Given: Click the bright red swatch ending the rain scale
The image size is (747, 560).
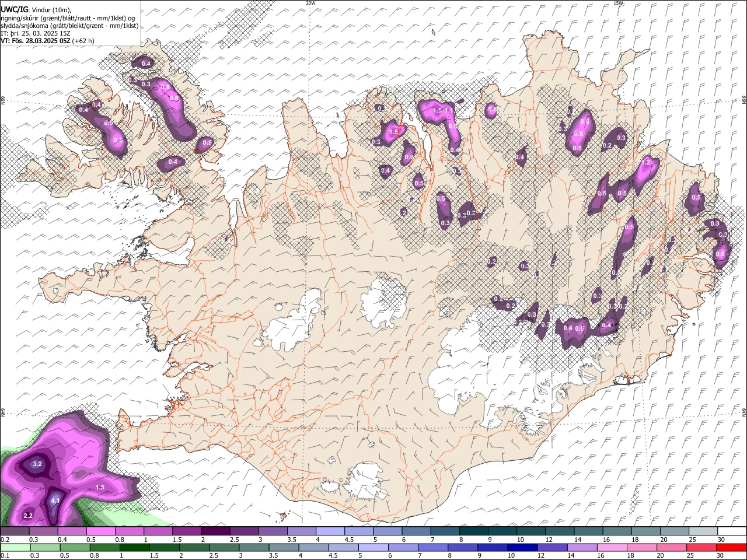Looking at the screenshot, I should click(731, 547).
